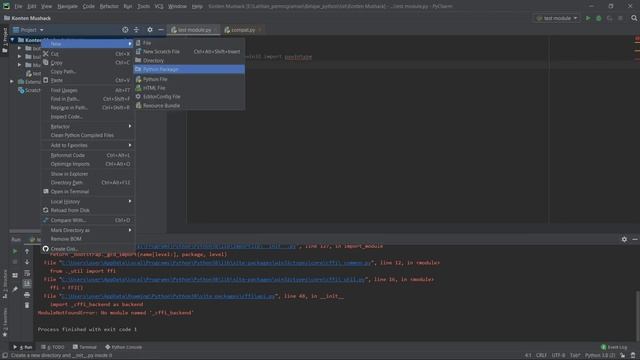Click the Locate/scroll-from-source target icon in Project panel
Screen dimensions: 640x360
pyautogui.click(x=125, y=30)
